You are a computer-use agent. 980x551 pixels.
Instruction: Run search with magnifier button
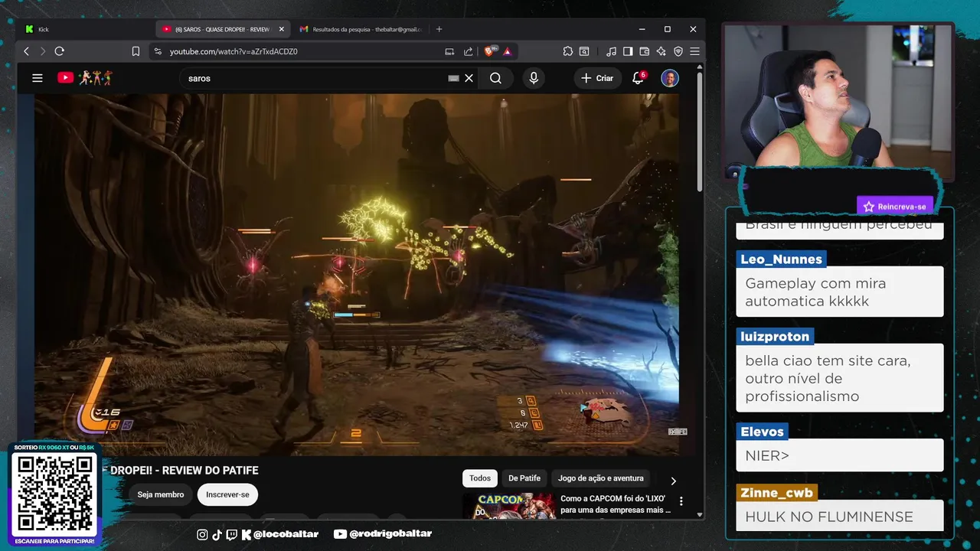click(495, 78)
